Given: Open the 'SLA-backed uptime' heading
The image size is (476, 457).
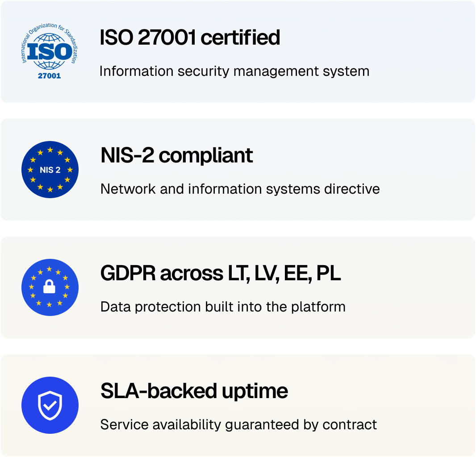Looking at the screenshot, I should (x=194, y=391).
